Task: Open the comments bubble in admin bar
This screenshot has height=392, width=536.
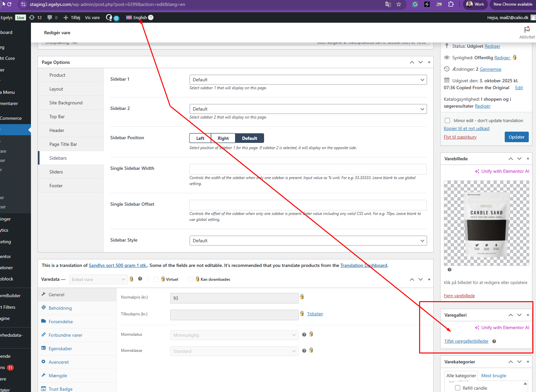Action: [x=52, y=17]
